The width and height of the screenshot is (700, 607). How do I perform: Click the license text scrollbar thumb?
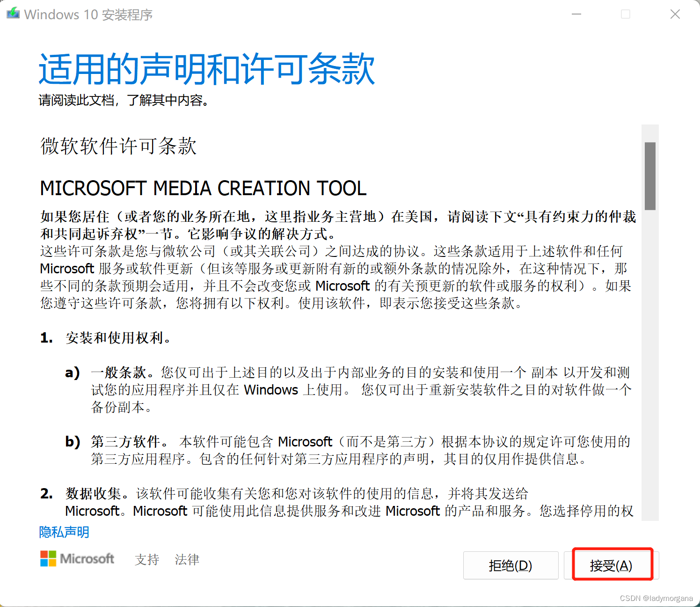coord(650,176)
